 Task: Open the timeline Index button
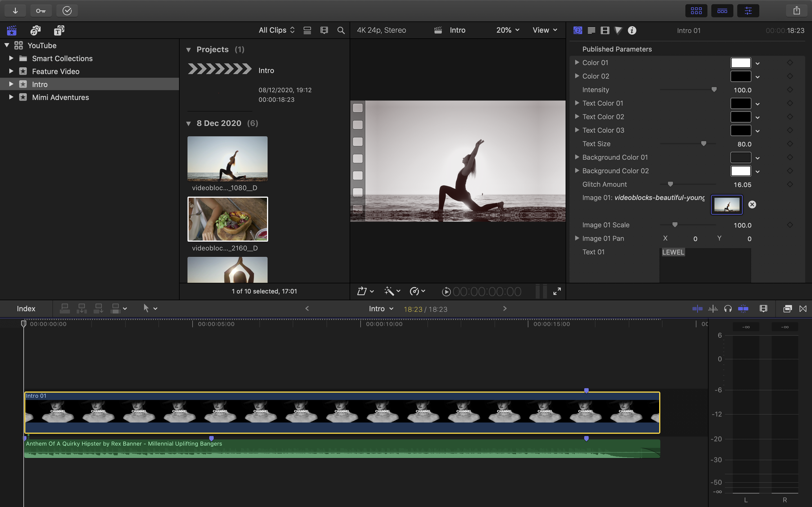(26, 308)
